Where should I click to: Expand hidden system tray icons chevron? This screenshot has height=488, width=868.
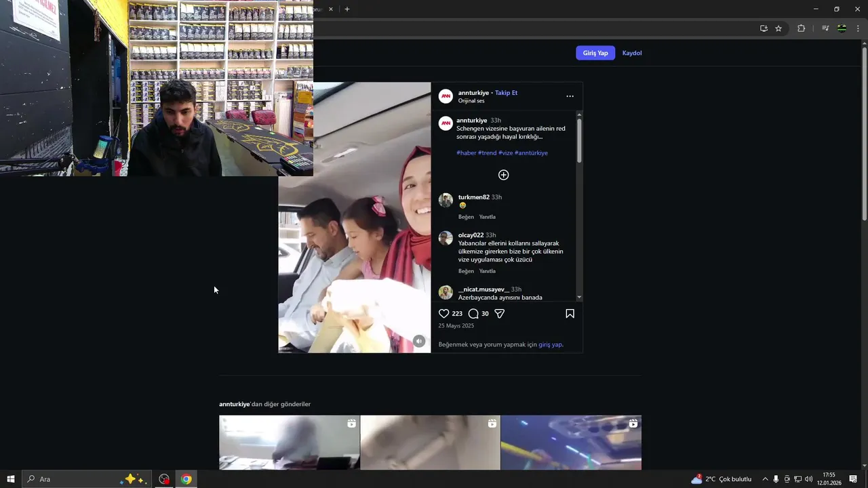coord(765,479)
